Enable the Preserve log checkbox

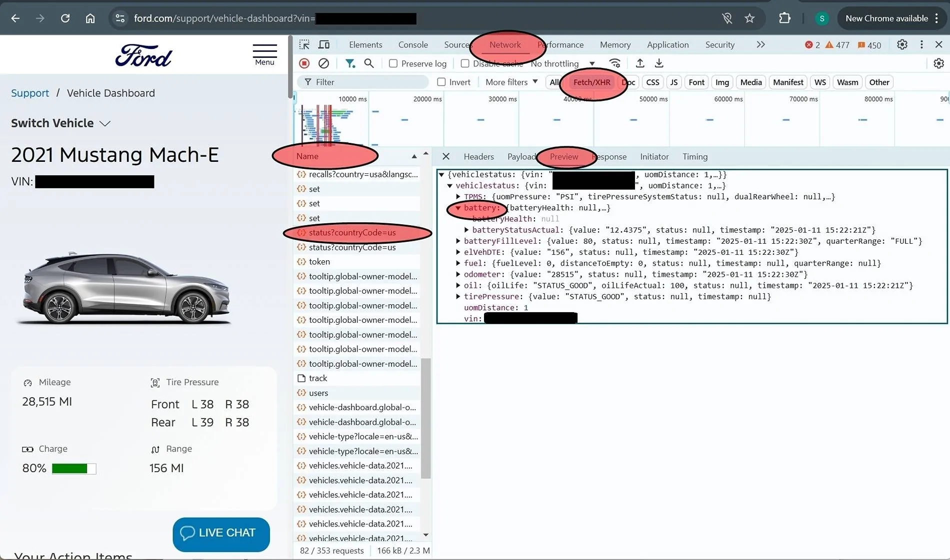click(393, 63)
